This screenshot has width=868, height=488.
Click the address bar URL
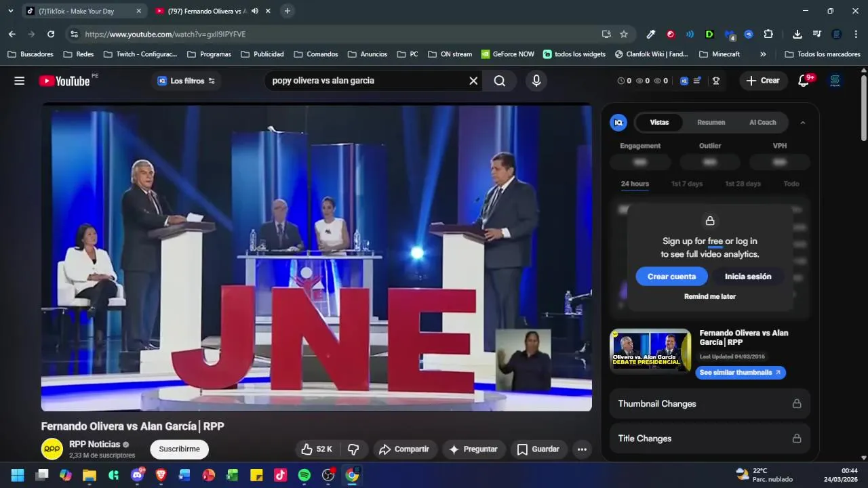pyautogui.click(x=165, y=35)
